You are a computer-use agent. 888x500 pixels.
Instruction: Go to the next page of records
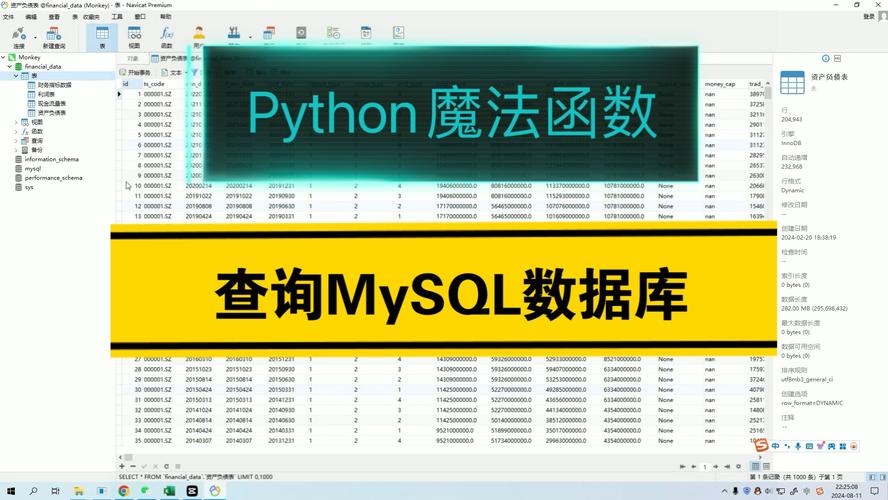tap(716, 467)
